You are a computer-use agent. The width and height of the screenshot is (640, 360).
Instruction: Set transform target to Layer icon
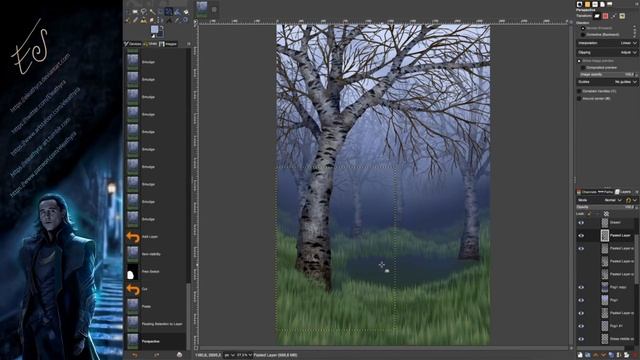[597, 16]
